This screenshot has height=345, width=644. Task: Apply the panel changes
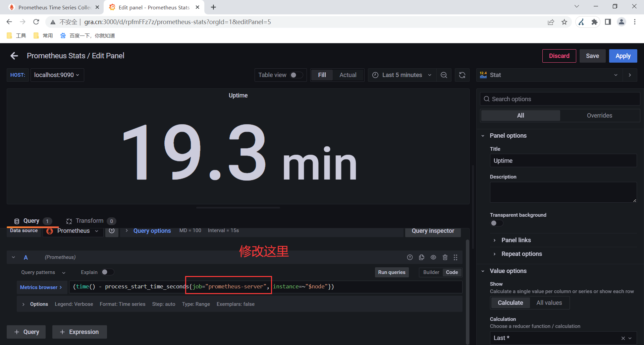pos(623,56)
